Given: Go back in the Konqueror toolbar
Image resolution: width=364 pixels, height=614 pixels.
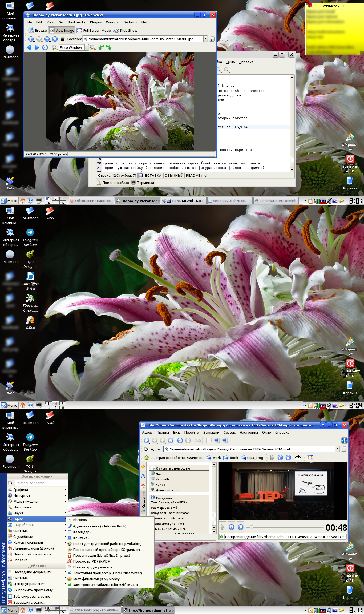Looking at the screenshot, I should point(147,441).
